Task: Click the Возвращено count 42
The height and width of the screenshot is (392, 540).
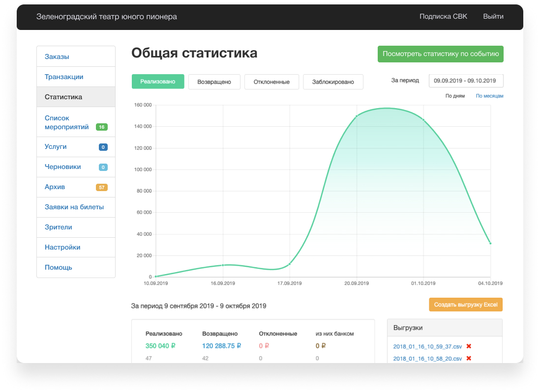Action: click(205, 358)
